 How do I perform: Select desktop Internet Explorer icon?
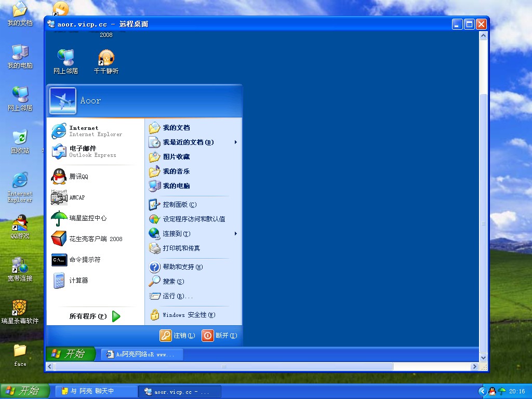coord(20,187)
